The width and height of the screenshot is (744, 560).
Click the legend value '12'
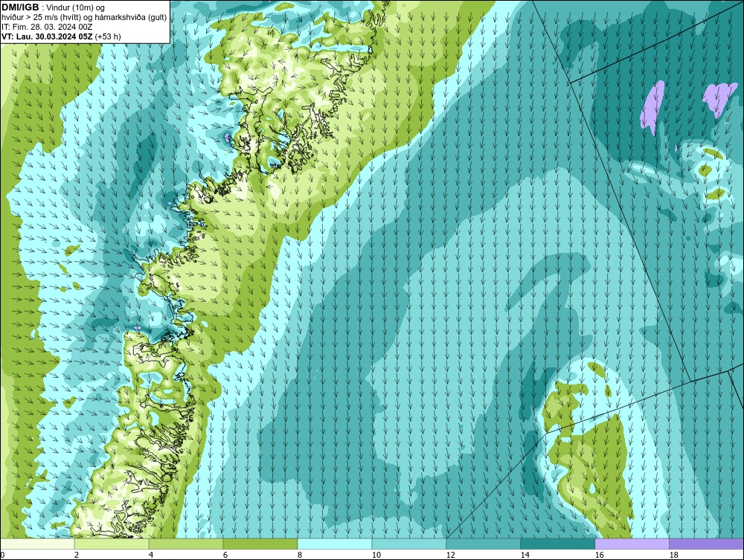tap(450, 555)
